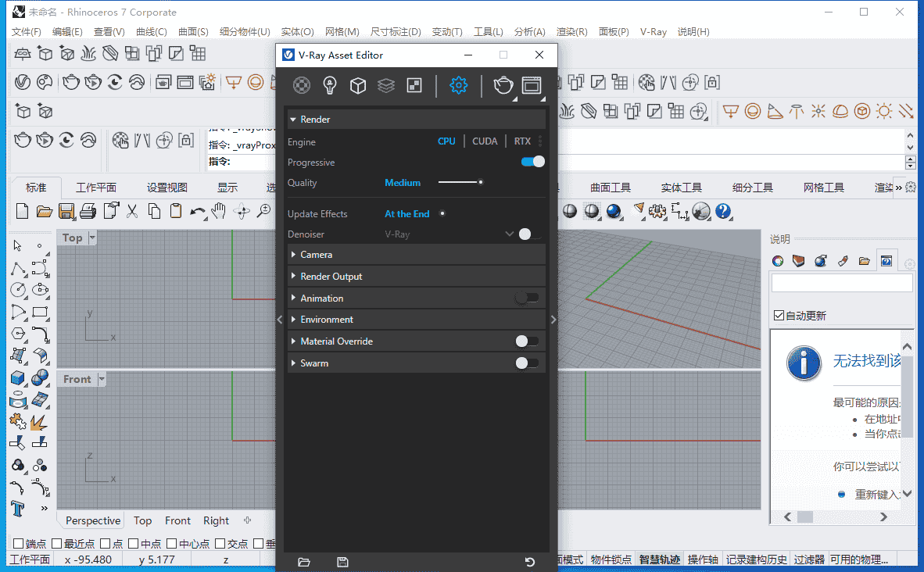Open the Render Elements panel
Screen dimensions: 924x572
[x=385, y=85]
